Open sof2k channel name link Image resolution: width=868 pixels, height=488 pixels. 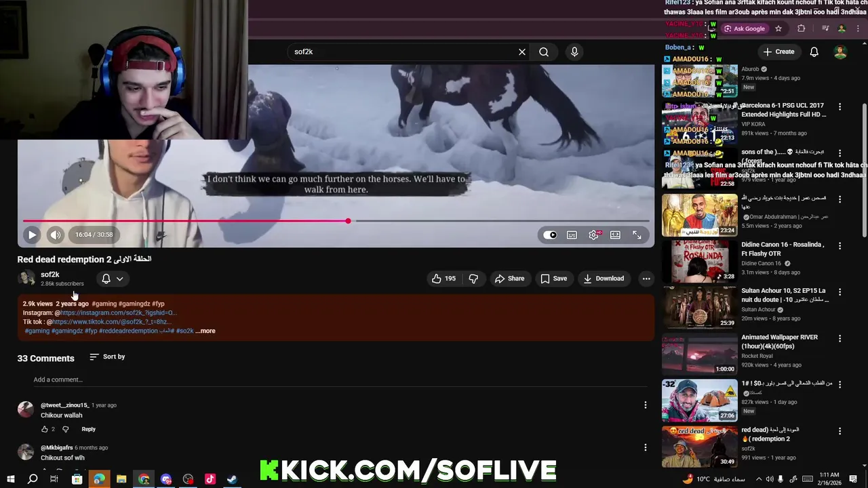[50, 274]
